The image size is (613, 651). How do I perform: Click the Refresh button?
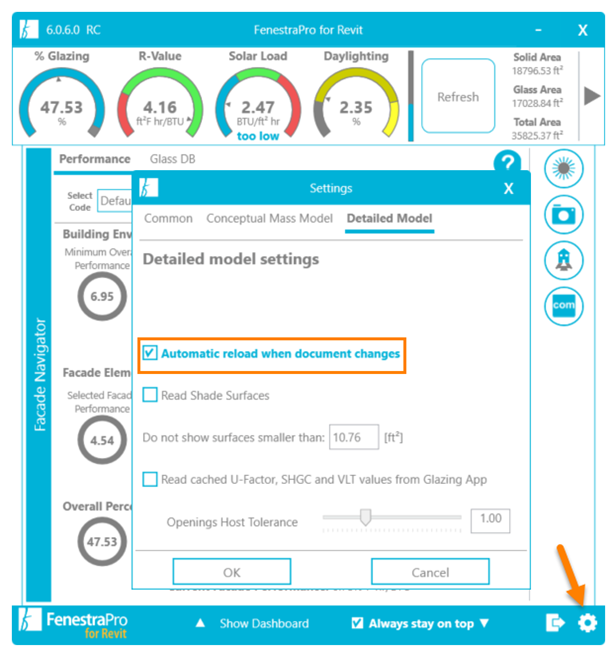[458, 96]
